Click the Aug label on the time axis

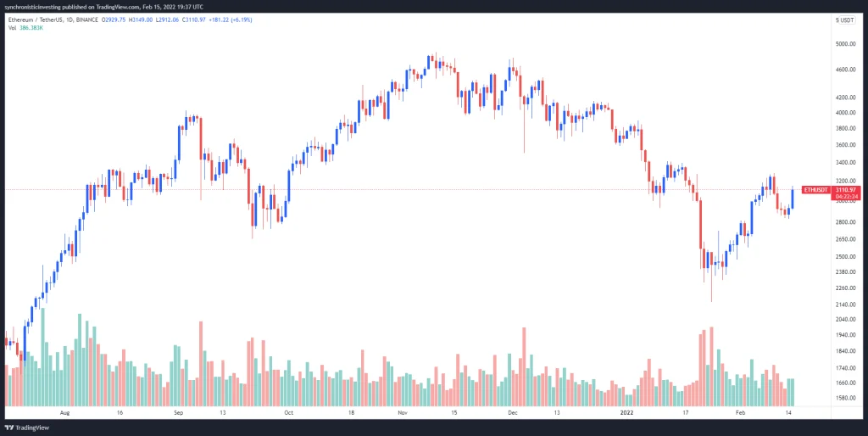pyautogui.click(x=65, y=413)
